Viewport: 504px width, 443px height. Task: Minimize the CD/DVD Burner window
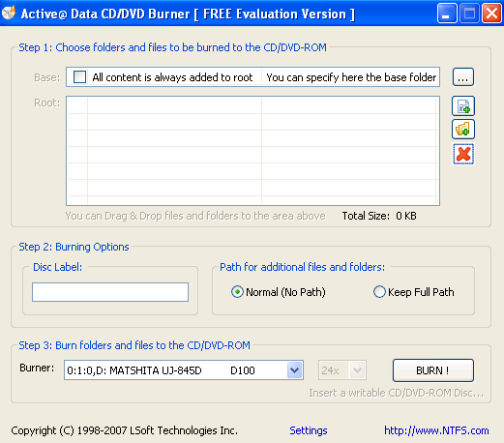(447, 14)
